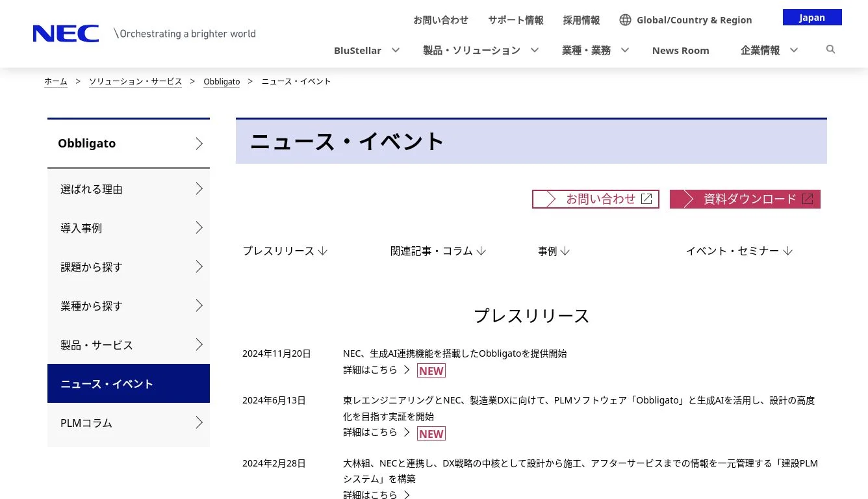Open 導入事例 in sidebar

(129, 227)
